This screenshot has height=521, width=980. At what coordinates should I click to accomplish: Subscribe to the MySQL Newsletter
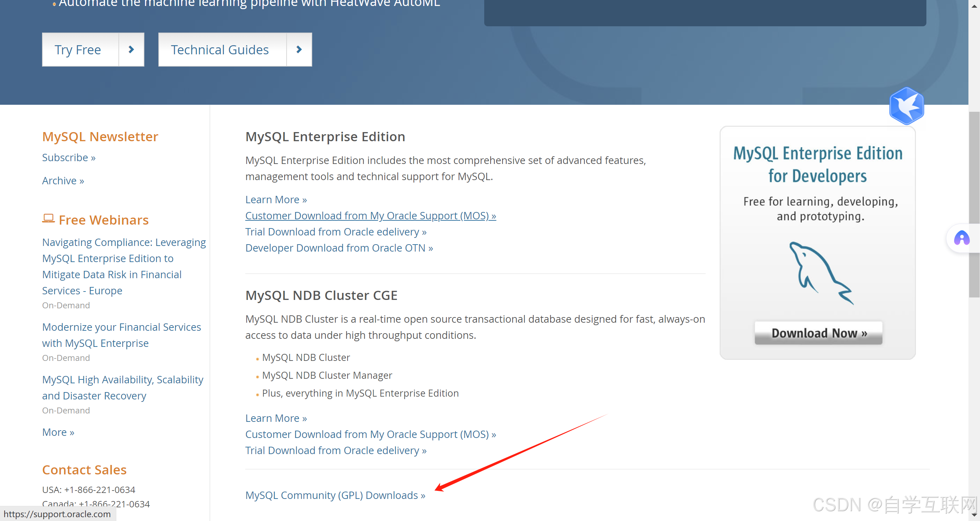pyautogui.click(x=68, y=157)
